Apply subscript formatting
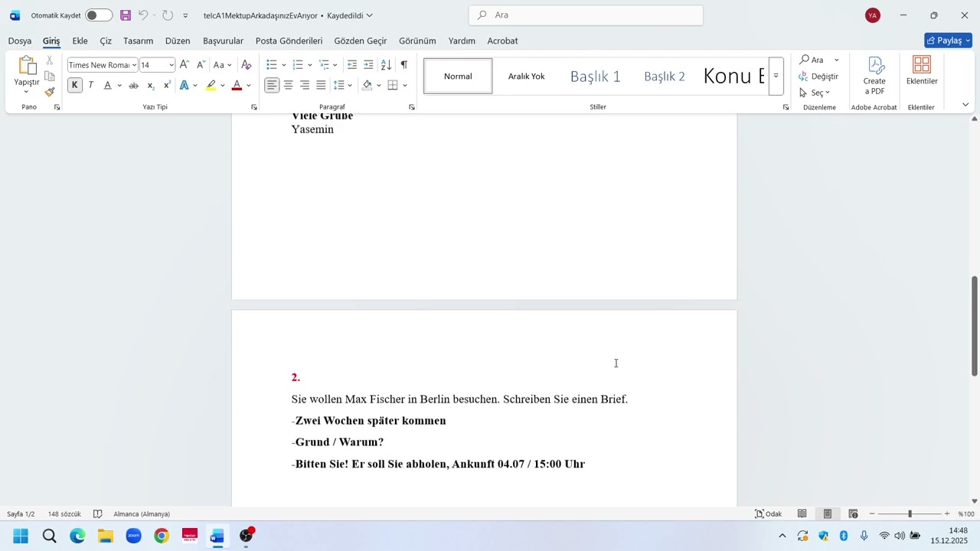 tap(151, 86)
